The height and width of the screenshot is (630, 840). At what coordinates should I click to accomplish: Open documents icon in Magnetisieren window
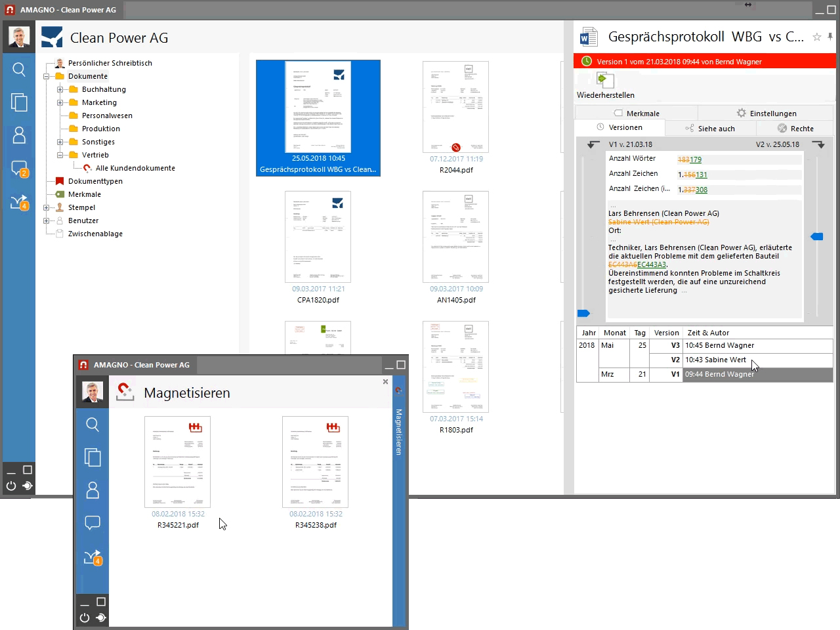93,457
